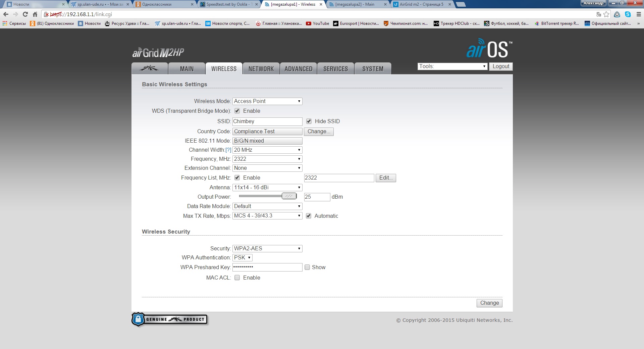Switch to SYSTEM tab
Screen dimensions: 644x349
tap(373, 68)
